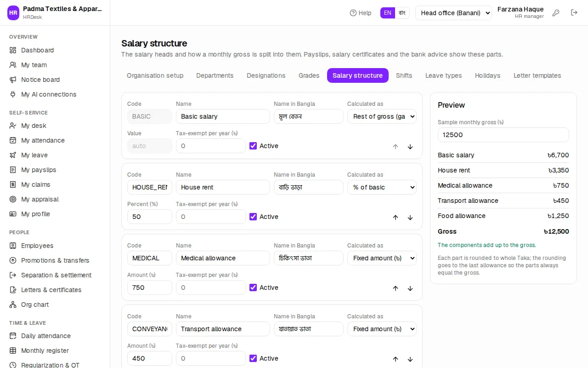Viewport: 588px width, 368px height.
Task: Open Head office (Banani) location dropdown
Action: (x=453, y=13)
